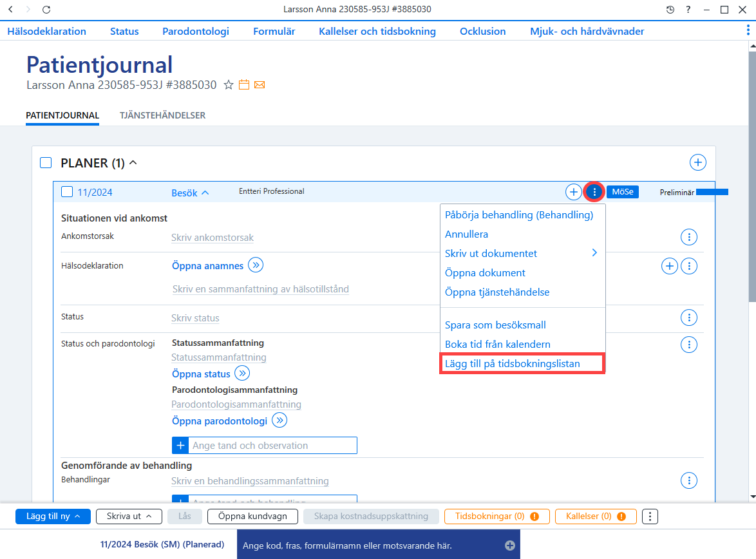Screen dimensions: 756x559
Task: Open the Hälsodeklaration menu
Action: (47, 32)
